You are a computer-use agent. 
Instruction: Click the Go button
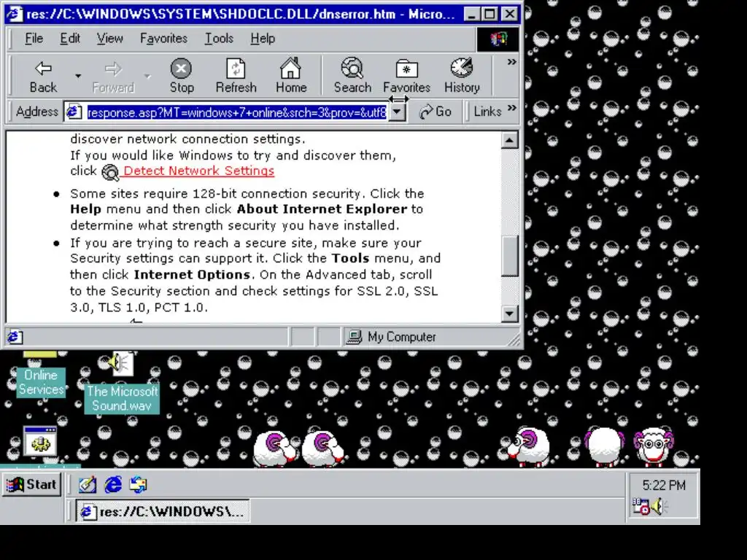pos(435,112)
